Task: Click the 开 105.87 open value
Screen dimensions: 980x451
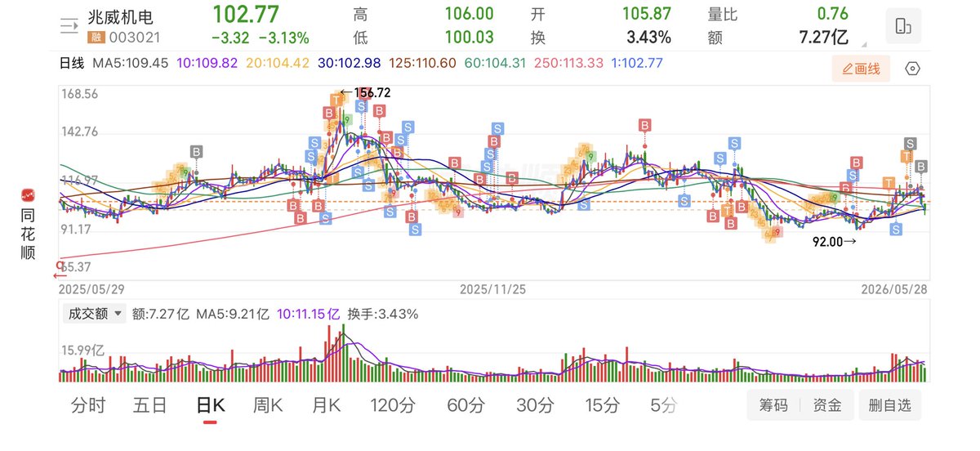Action: (x=645, y=14)
